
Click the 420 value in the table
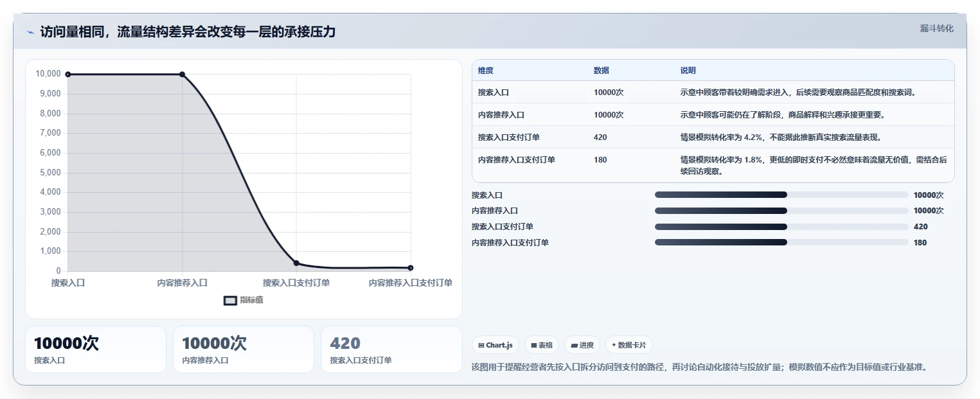[x=600, y=137]
